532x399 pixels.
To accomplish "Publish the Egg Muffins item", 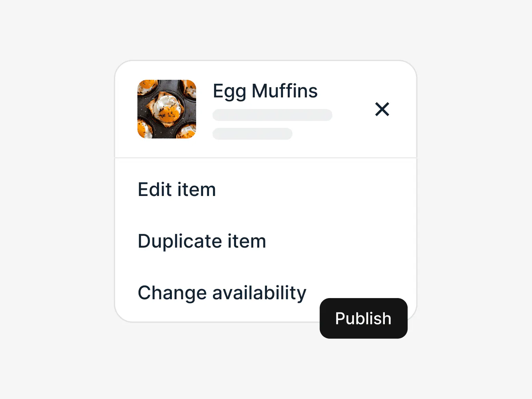I will coord(363,318).
